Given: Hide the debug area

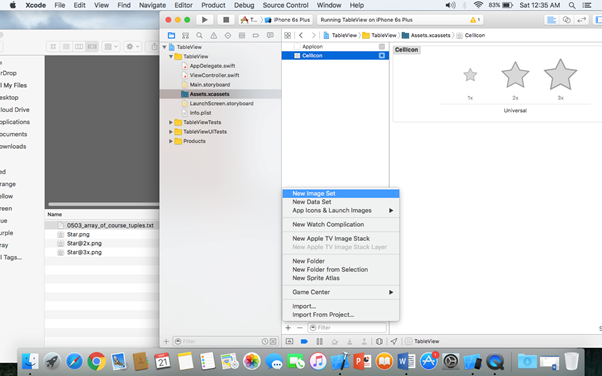Looking at the screenshot, I should (289, 341).
